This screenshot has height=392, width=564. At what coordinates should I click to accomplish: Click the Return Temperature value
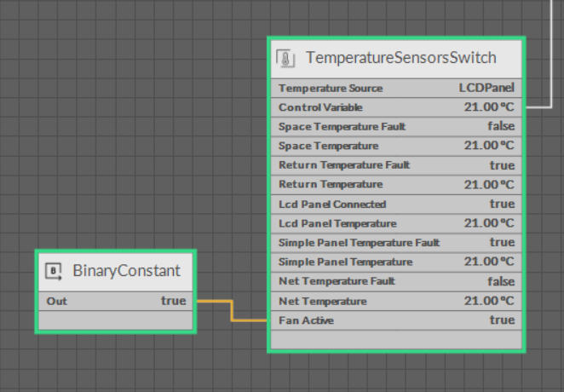489,185
